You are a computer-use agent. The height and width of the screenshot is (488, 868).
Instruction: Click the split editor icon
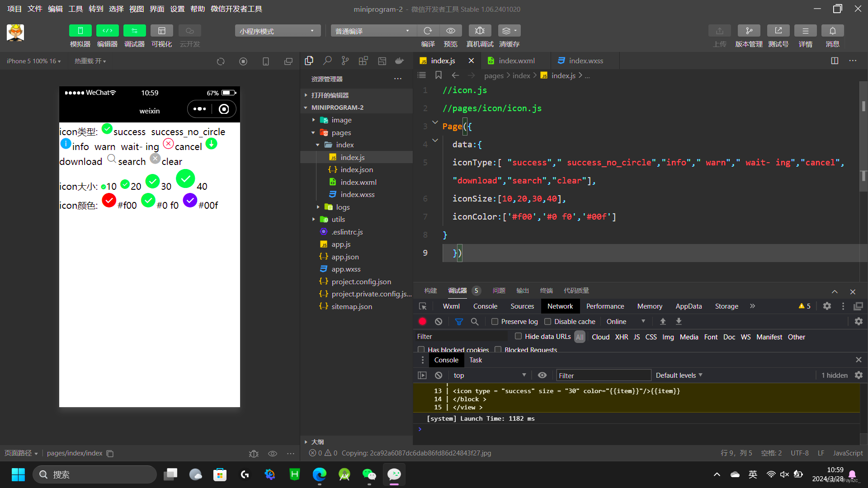click(835, 61)
